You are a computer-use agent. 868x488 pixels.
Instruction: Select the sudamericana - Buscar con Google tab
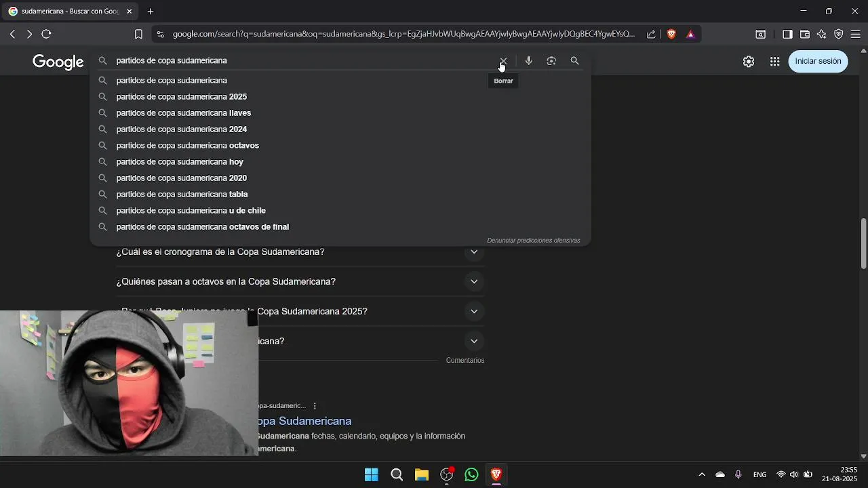71,12
